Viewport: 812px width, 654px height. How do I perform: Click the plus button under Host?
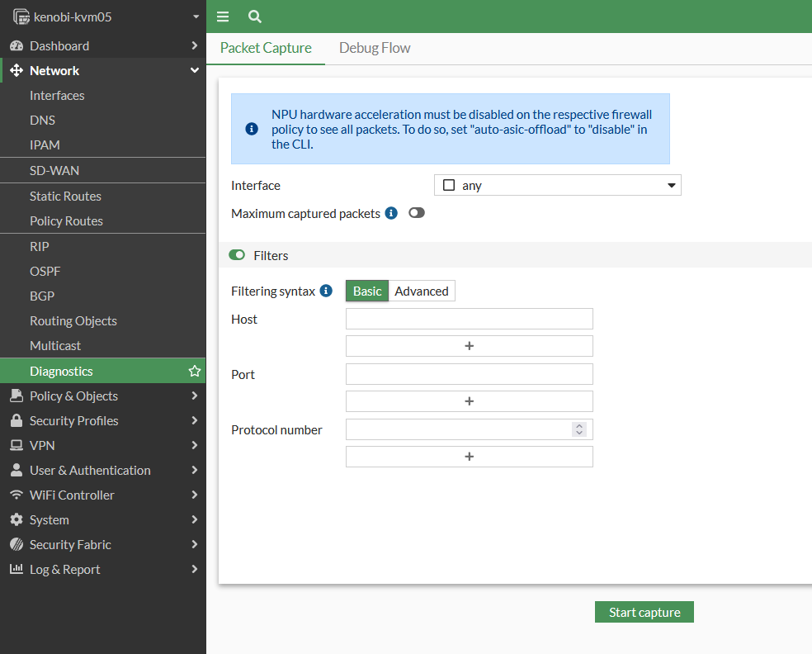[469, 346]
